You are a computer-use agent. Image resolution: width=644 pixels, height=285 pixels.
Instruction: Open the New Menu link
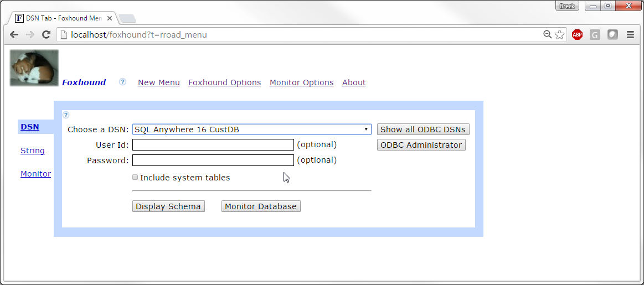158,82
